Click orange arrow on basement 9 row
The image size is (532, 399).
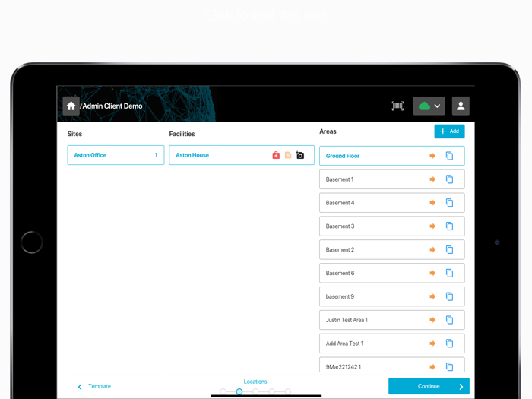pyautogui.click(x=432, y=296)
